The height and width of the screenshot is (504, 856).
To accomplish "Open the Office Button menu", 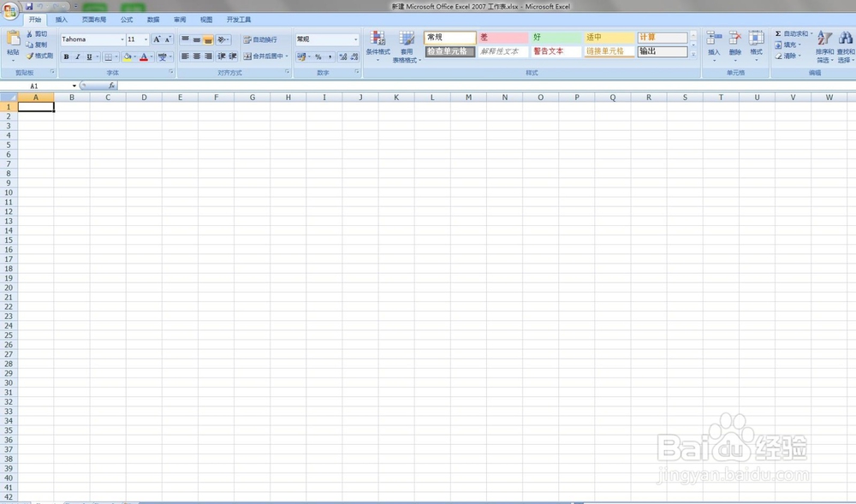I will 9,10.
